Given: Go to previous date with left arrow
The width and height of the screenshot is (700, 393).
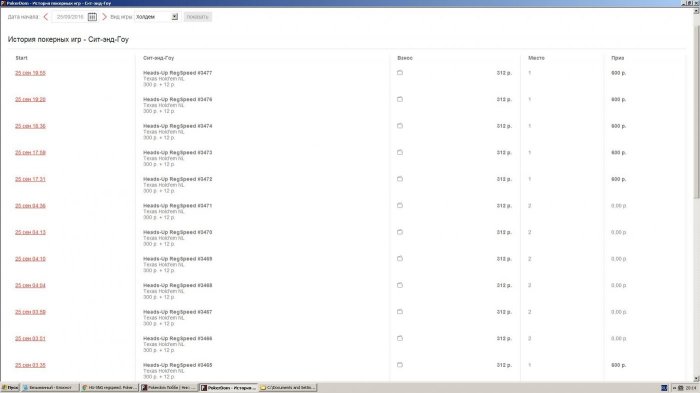Looking at the screenshot, I should (x=46, y=17).
